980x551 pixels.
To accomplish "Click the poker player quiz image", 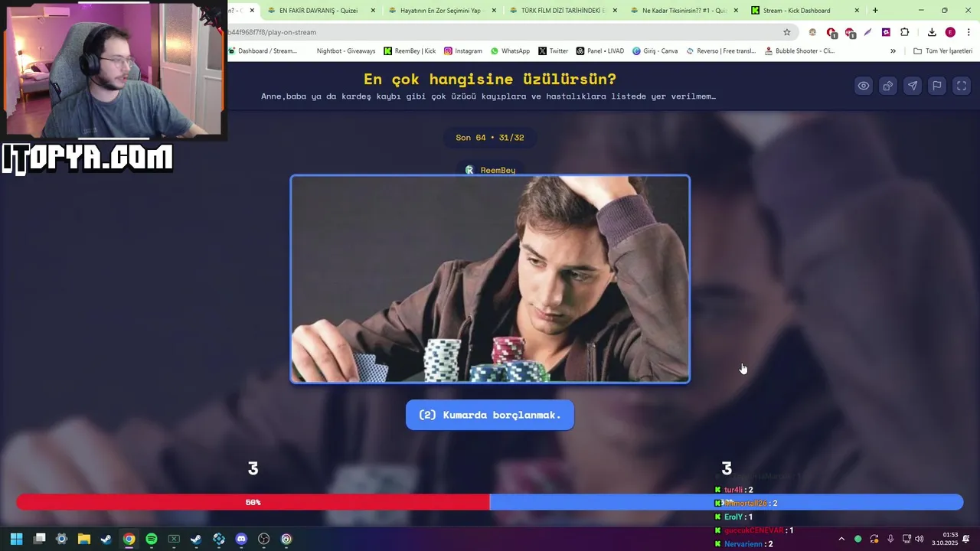I will click(490, 279).
